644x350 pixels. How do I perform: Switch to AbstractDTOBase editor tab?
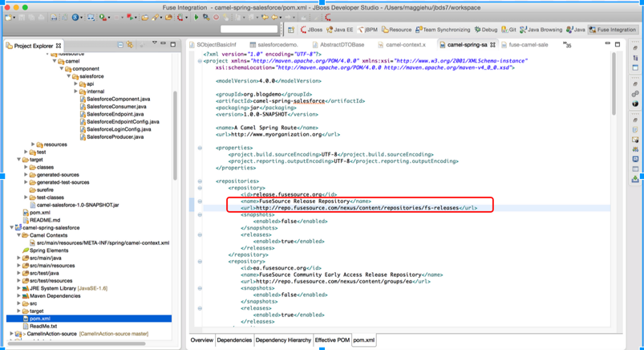point(338,45)
